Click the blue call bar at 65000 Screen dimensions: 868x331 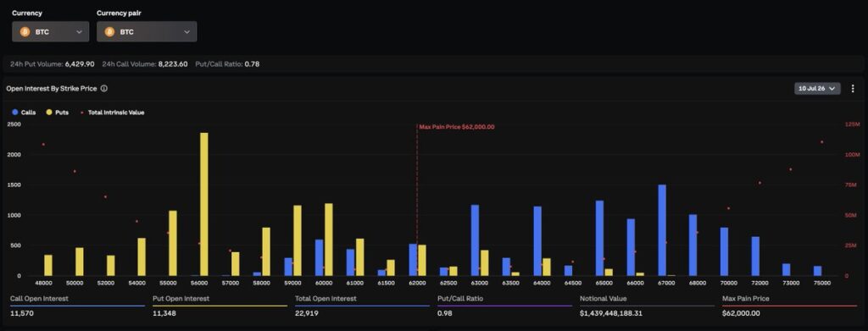click(599, 238)
